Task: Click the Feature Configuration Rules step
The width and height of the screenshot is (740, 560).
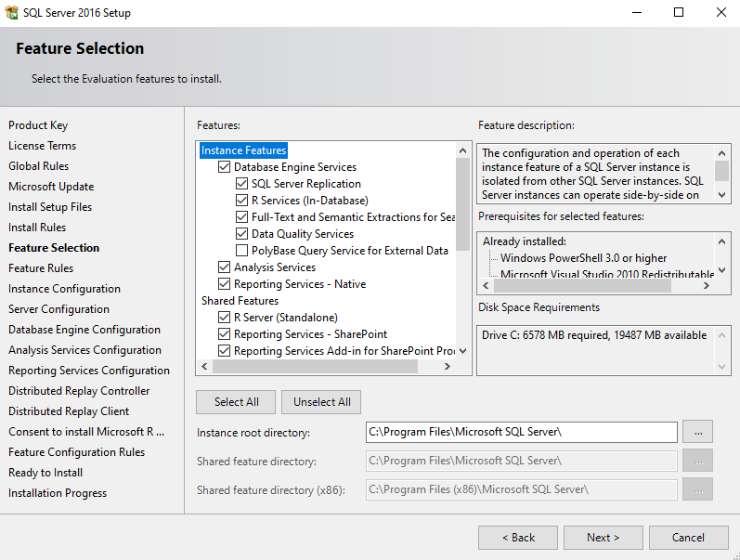Action: pyautogui.click(x=76, y=452)
